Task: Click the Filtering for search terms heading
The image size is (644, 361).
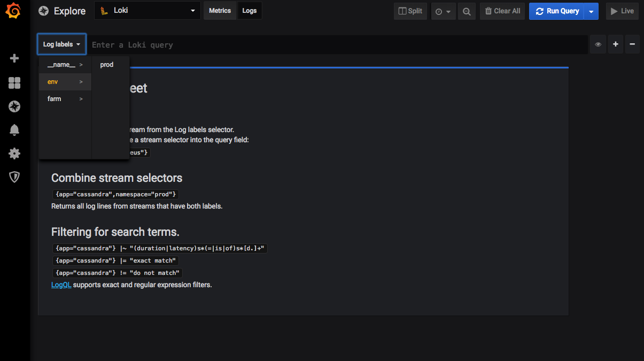Action: pos(115,232)
